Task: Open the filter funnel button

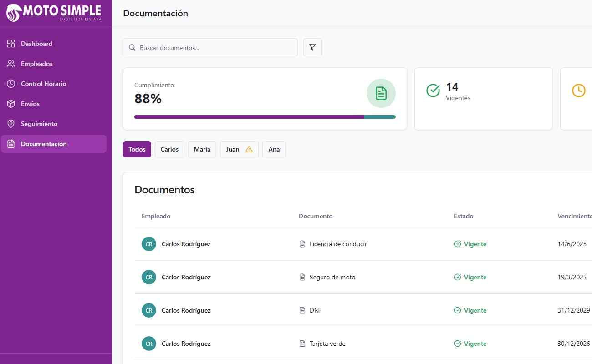Action: (312, 47)
